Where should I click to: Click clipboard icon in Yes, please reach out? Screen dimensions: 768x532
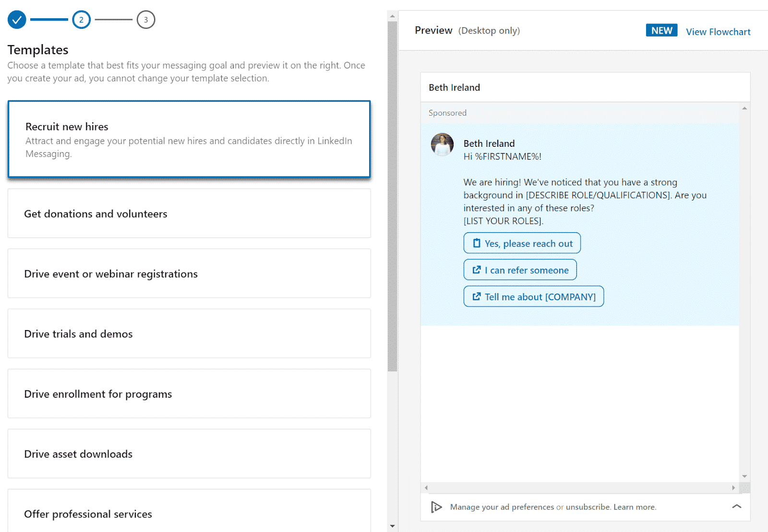click(x=477, y=243)
